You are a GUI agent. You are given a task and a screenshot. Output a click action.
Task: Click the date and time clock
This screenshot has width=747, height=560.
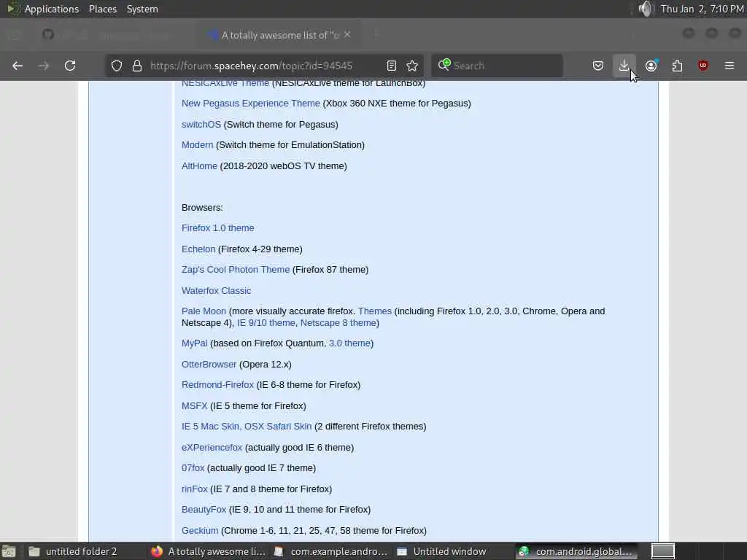click(702, 9)
